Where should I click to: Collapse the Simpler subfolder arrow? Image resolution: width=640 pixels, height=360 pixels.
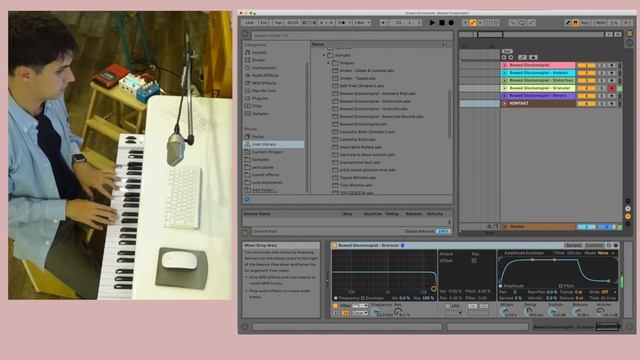click(329, 63)
